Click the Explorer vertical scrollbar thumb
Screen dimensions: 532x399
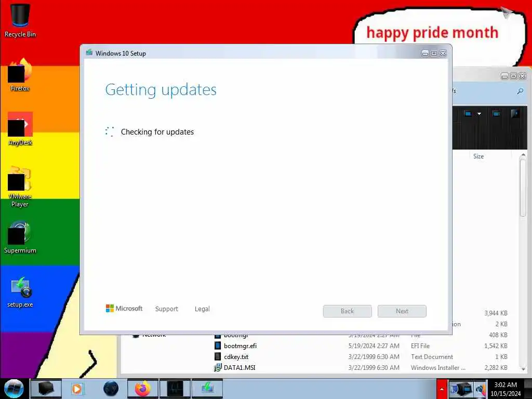(x=523, y=187)
